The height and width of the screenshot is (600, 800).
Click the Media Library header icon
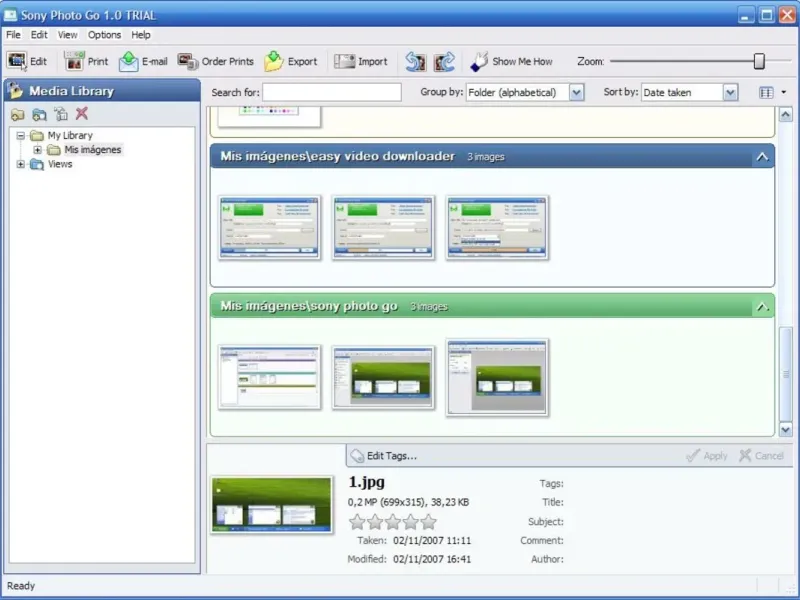(x=15, y=90)
